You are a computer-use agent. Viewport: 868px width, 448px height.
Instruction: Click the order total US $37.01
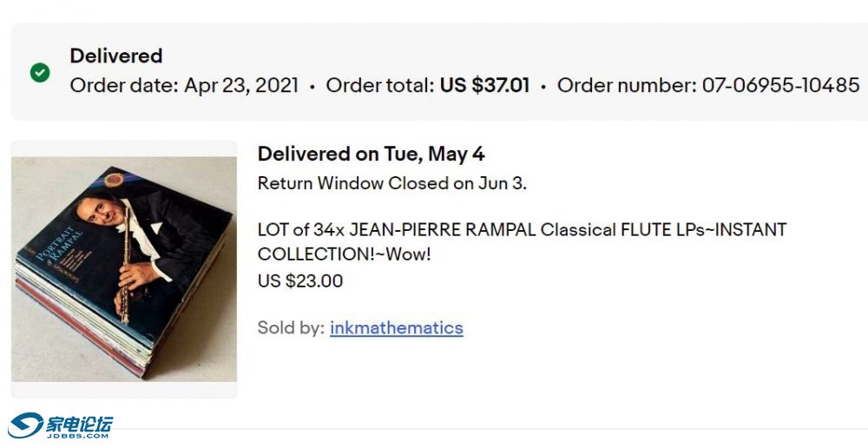(484, 85)
